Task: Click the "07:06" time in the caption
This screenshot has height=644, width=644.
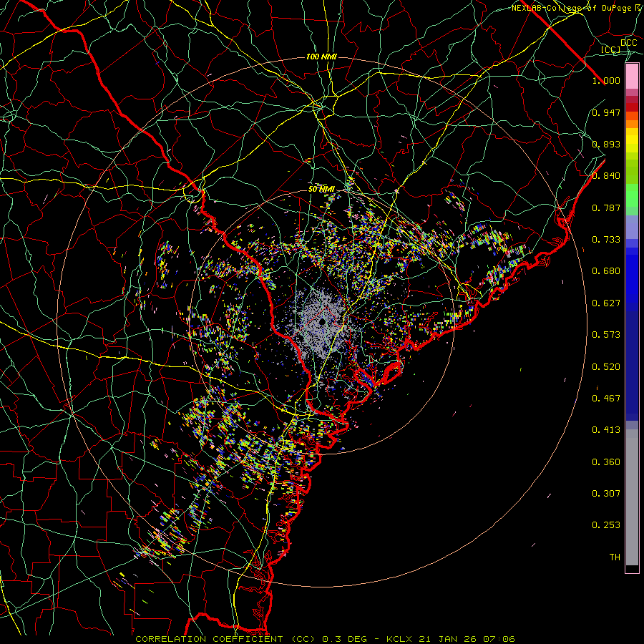Action: pos(499,639)
